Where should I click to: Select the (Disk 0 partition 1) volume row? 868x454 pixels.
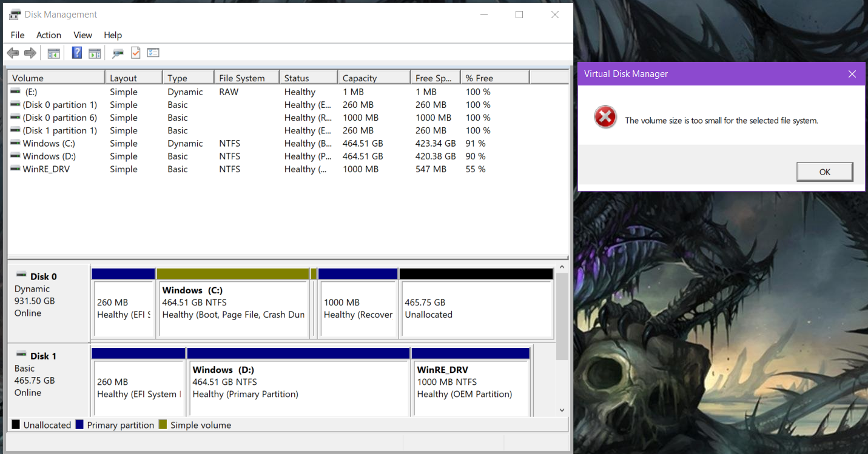pyautogui.click(x=289, y=105)
